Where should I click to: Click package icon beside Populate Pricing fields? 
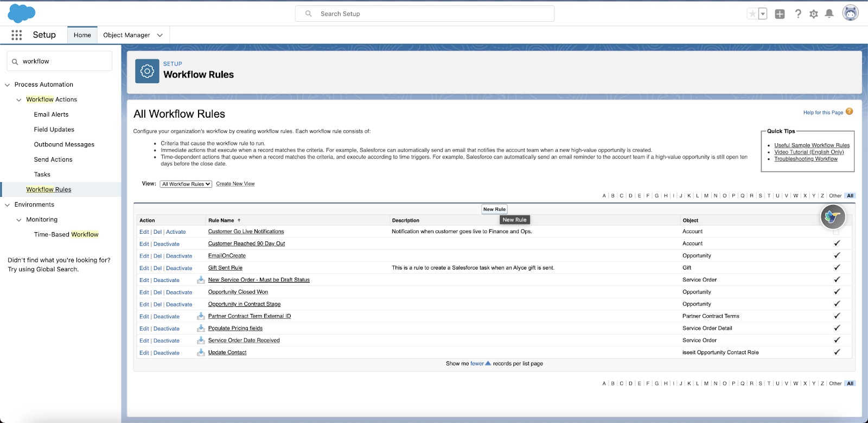point(201,328)
